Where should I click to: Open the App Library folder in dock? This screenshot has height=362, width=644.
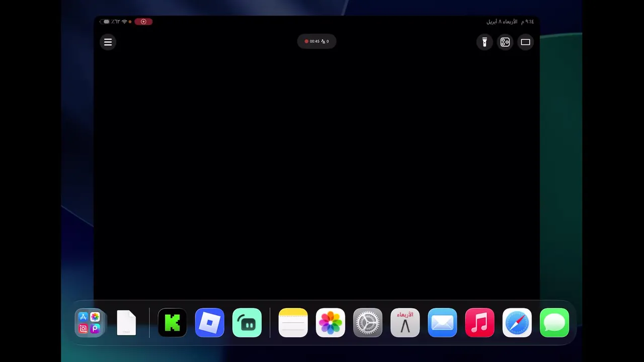click(90, 323)
